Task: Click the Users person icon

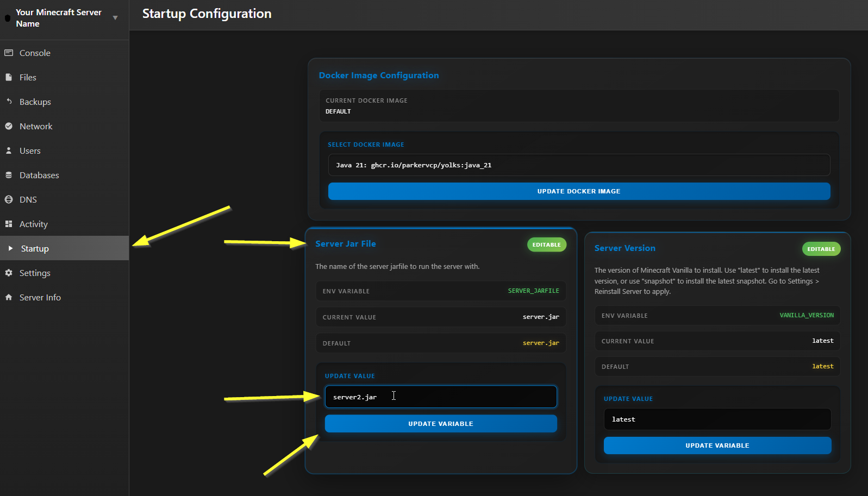Action: click(9, 150)
